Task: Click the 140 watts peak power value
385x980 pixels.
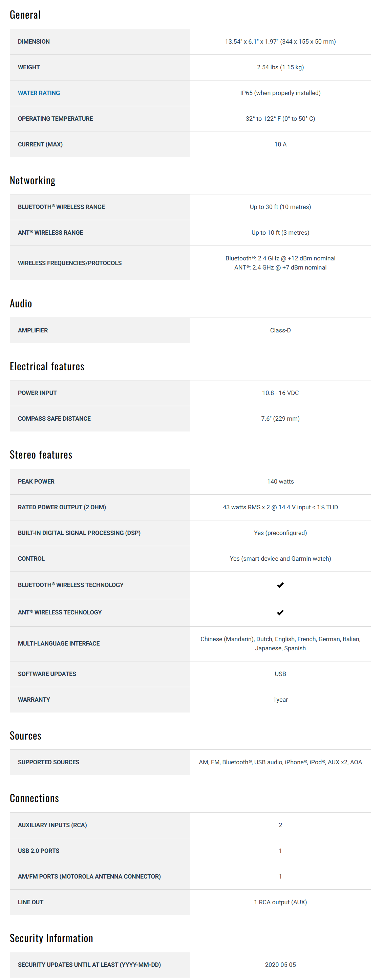Action: coord(280,481)
